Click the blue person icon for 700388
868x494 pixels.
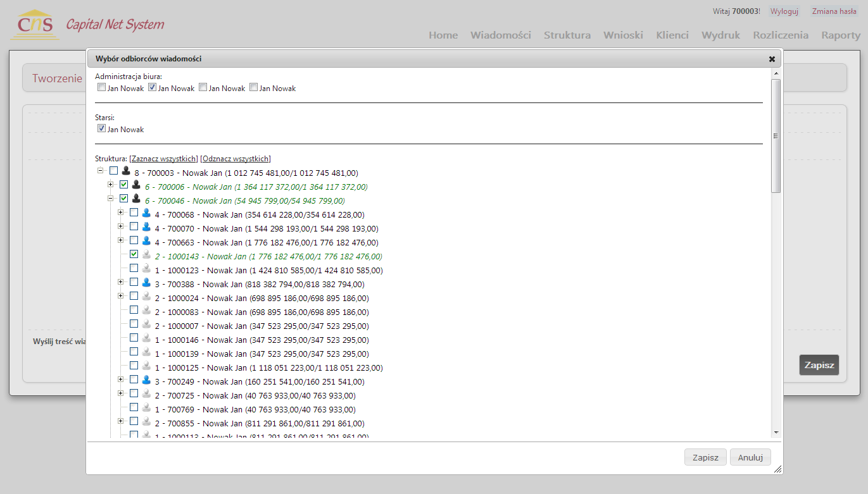click(x=146, y=282)
